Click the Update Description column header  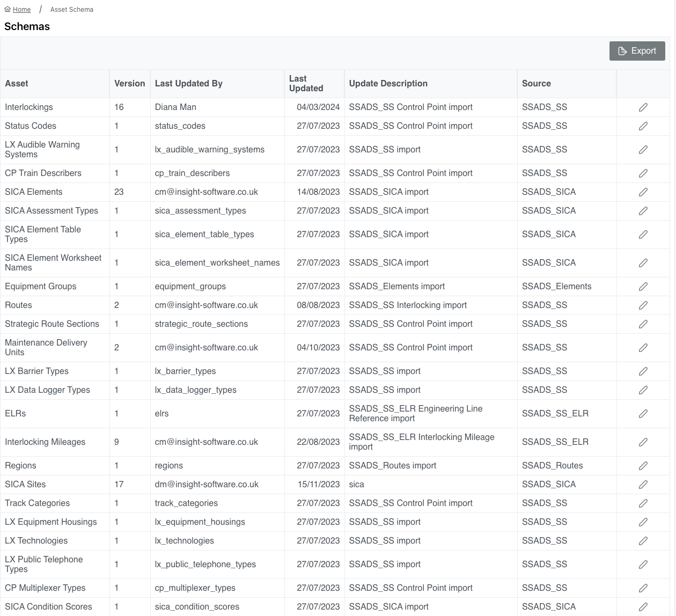[x=388, y=84]
